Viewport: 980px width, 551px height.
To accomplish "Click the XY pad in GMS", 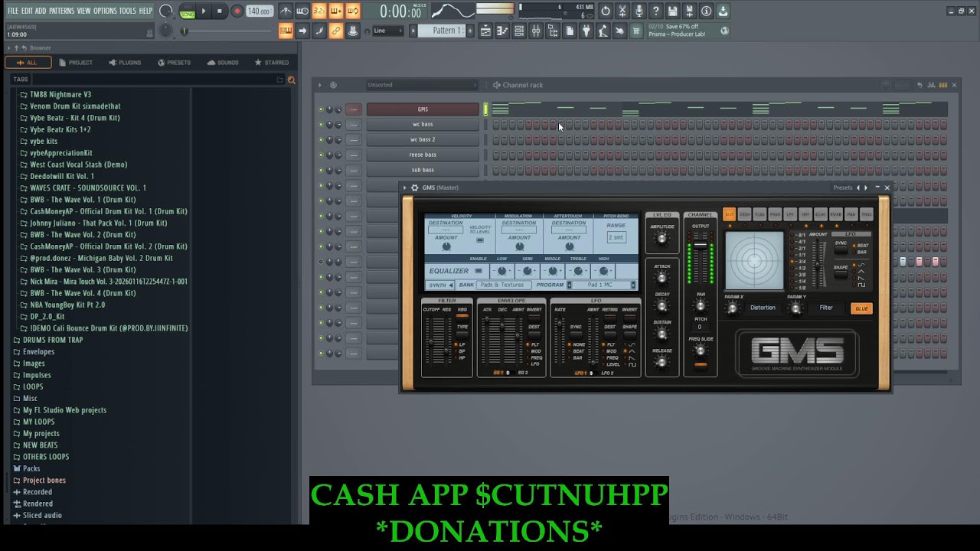I will click(754, 261).
